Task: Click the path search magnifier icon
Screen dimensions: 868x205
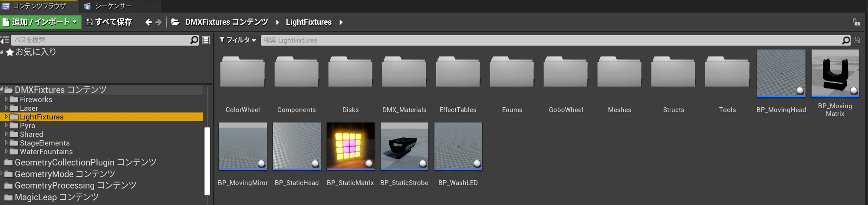Action: coord(194,40)
